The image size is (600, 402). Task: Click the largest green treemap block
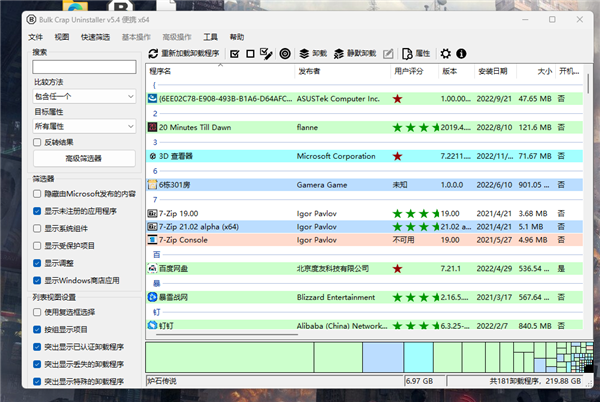tap(230, 357)
